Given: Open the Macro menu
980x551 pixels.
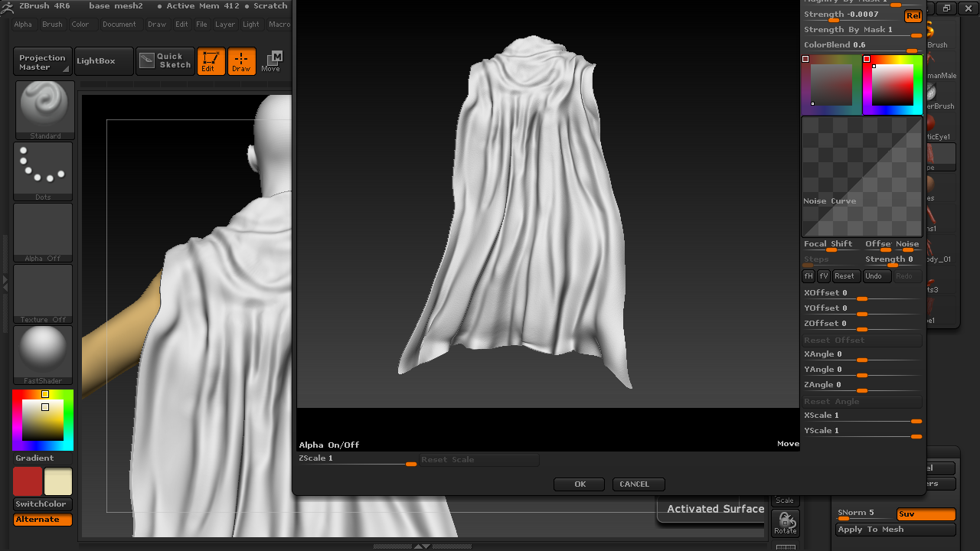Looking at the screenshot, I should (279, 24).
